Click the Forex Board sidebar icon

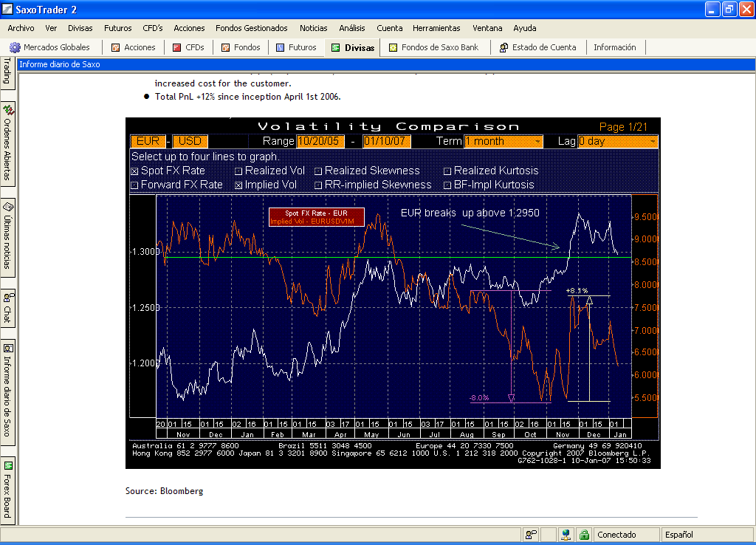(x=8, y=466)
